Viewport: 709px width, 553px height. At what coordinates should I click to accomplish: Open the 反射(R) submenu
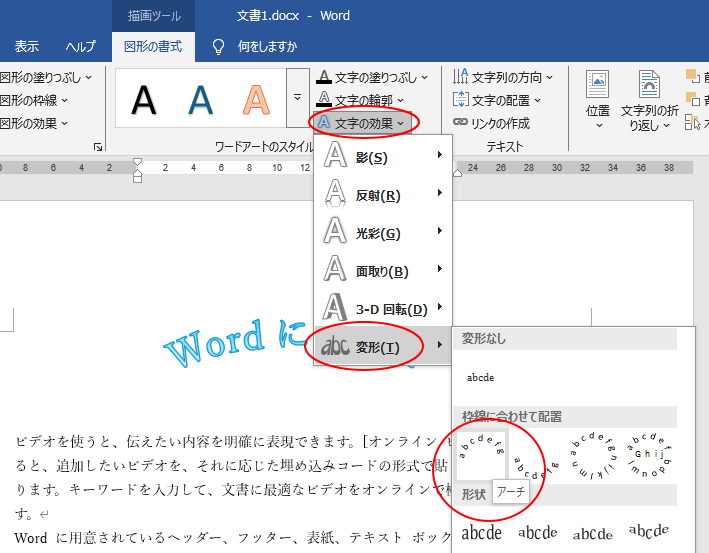[383, 194]
